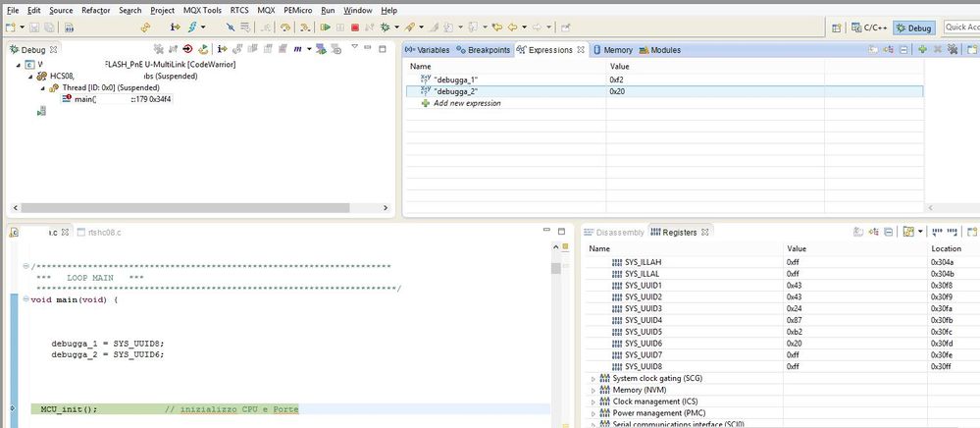The height and width of the screenshot is (428, 980).
Task: Switch to the Modules tab
Action: (660, 50)
